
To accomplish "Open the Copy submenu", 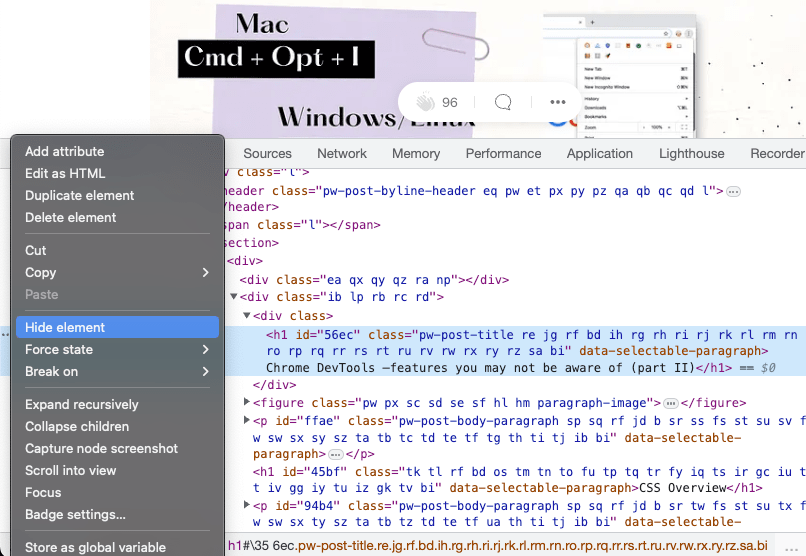I will pos(117,273).
